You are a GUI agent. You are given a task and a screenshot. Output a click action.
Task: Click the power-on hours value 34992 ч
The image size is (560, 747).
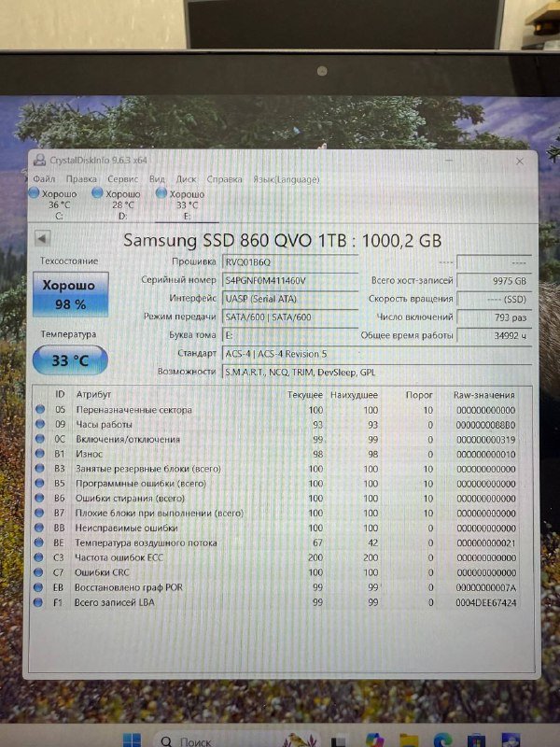(x=494, y=335)
